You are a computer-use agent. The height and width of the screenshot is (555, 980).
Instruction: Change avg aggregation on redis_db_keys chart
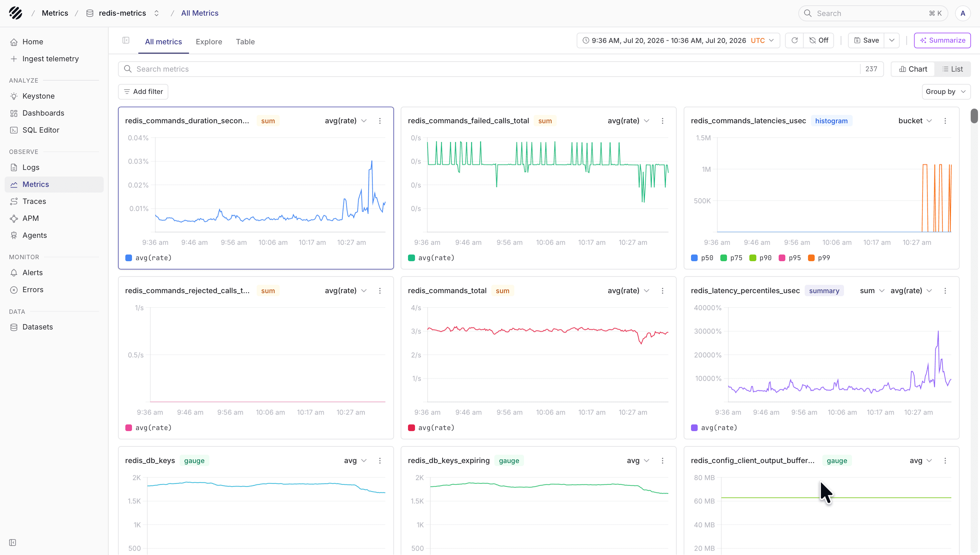[355, 461]
